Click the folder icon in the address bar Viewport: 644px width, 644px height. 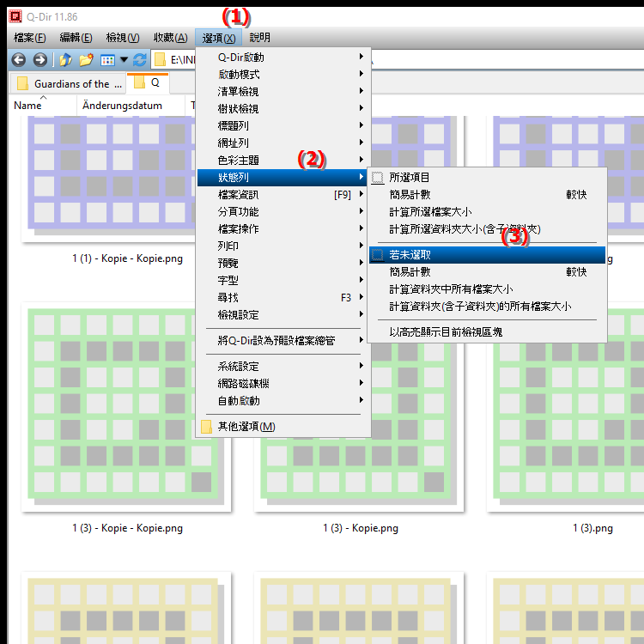[x=160, y=60]
